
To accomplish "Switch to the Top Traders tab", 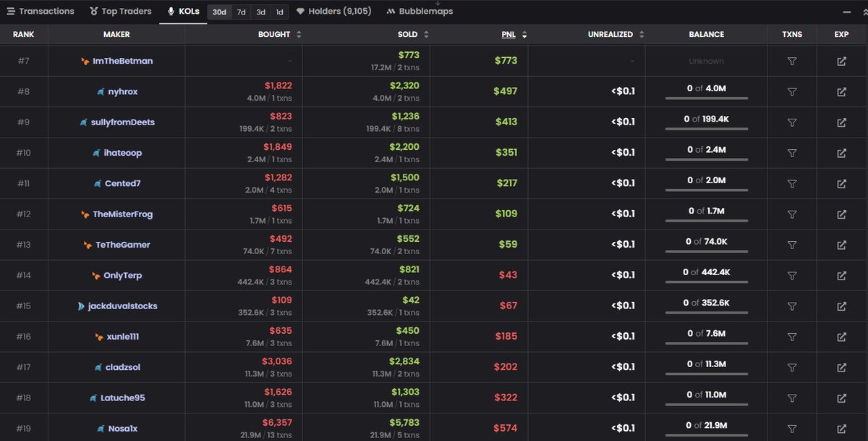I will coord(121,12).
